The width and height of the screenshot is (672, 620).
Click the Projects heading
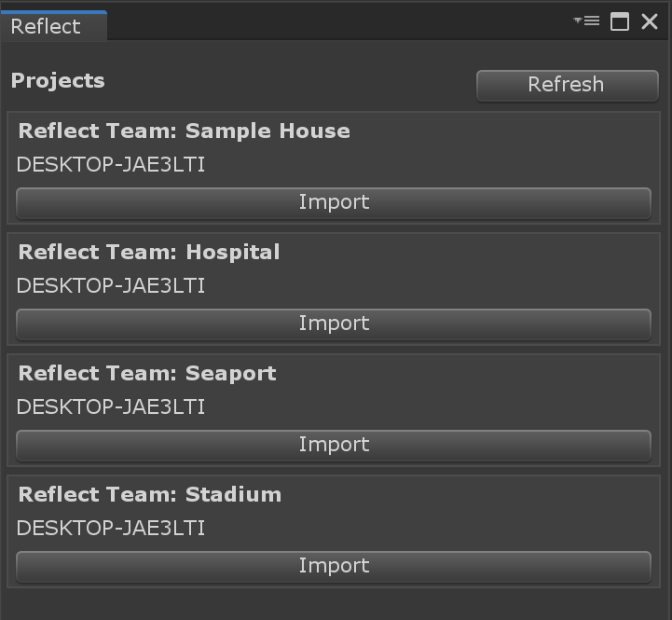58,81
